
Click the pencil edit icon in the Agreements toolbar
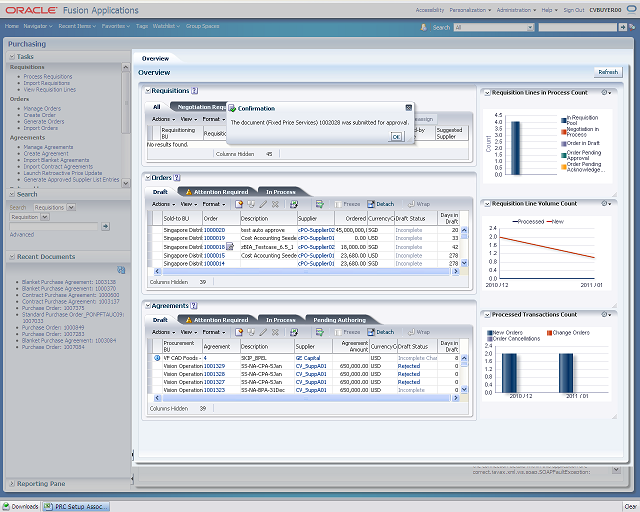point(263,332)
